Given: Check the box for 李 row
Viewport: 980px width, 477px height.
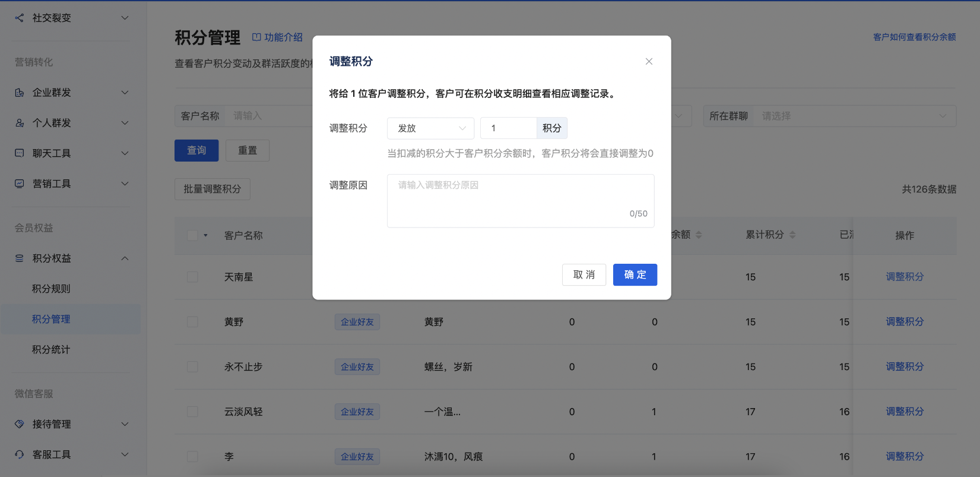Looking at the screenshot, I should click(x=192, y=456).
